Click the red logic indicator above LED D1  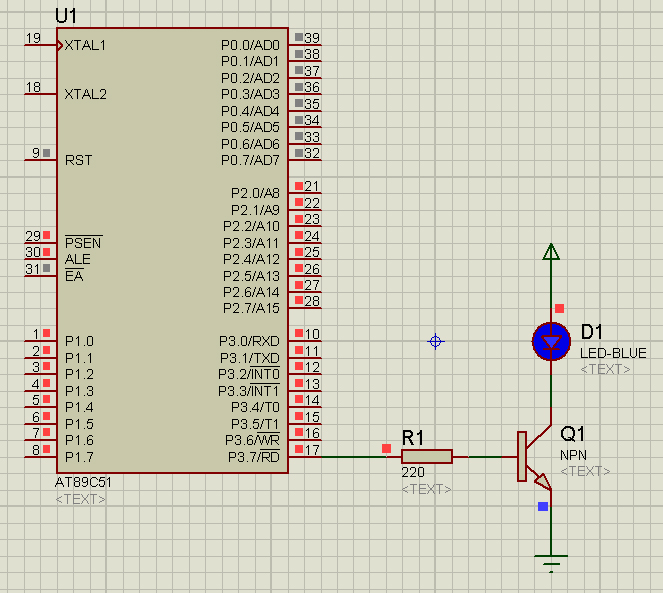click(x=559, y=309)
